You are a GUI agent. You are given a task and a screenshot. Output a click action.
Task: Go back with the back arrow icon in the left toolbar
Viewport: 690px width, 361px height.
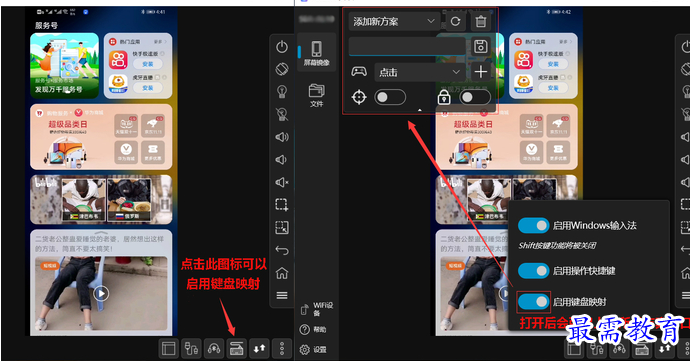[x=282, y=250]
